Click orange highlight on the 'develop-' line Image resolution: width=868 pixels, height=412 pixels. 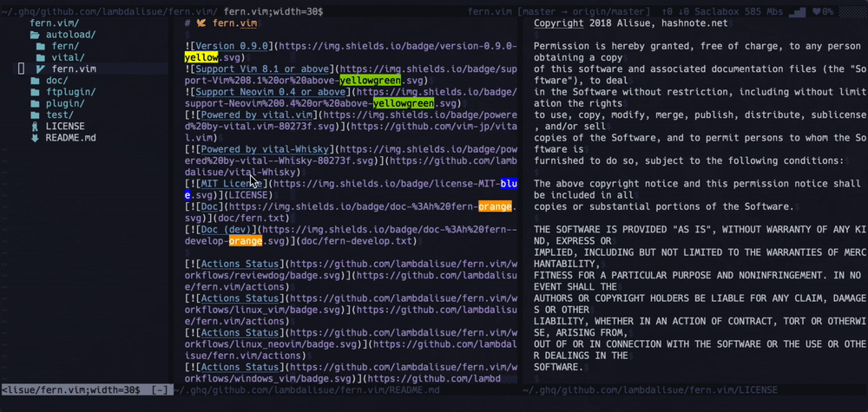(x=246, y=241)
